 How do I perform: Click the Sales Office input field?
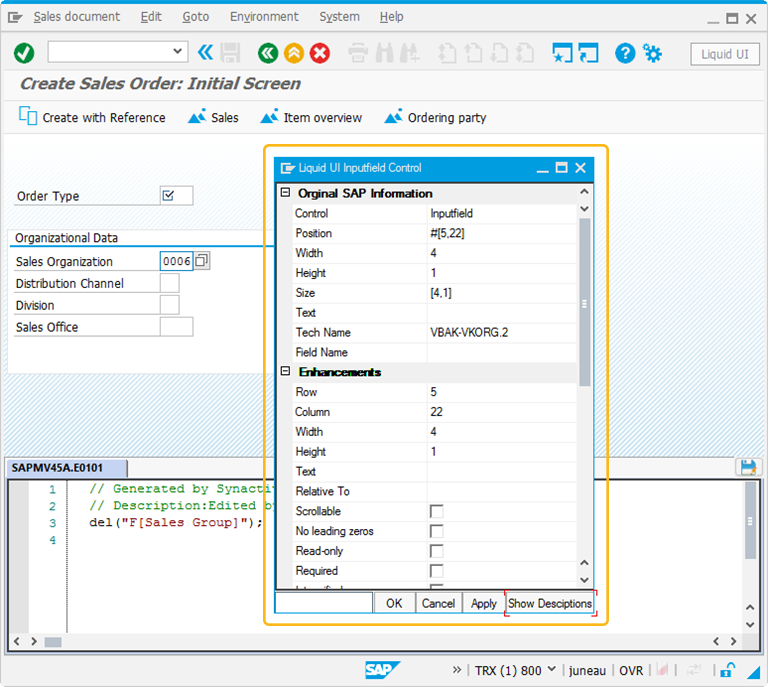[x=176, y=327]
